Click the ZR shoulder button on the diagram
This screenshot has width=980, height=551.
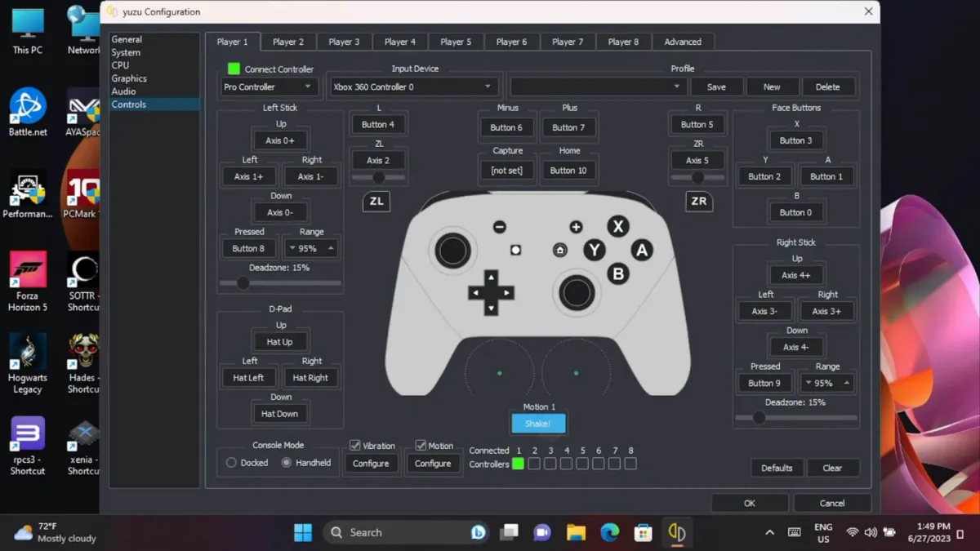coord(698,201)
